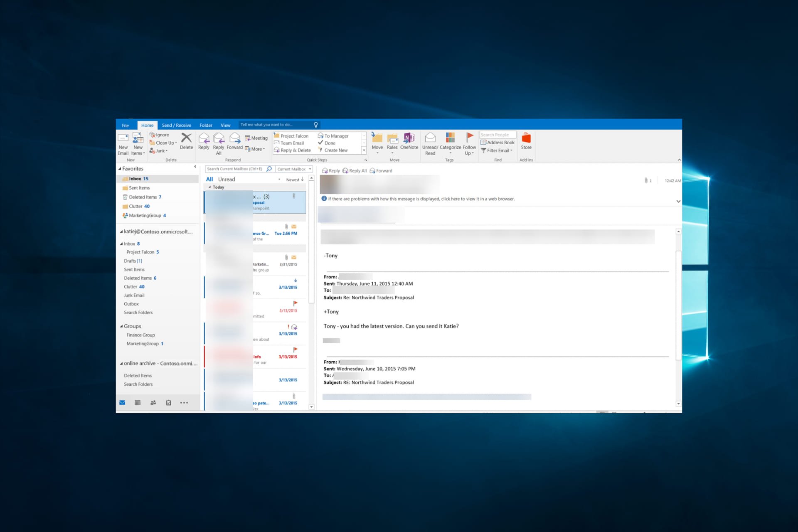
Task: Open People view in navigation bar
Action: [x=153, y=402]
